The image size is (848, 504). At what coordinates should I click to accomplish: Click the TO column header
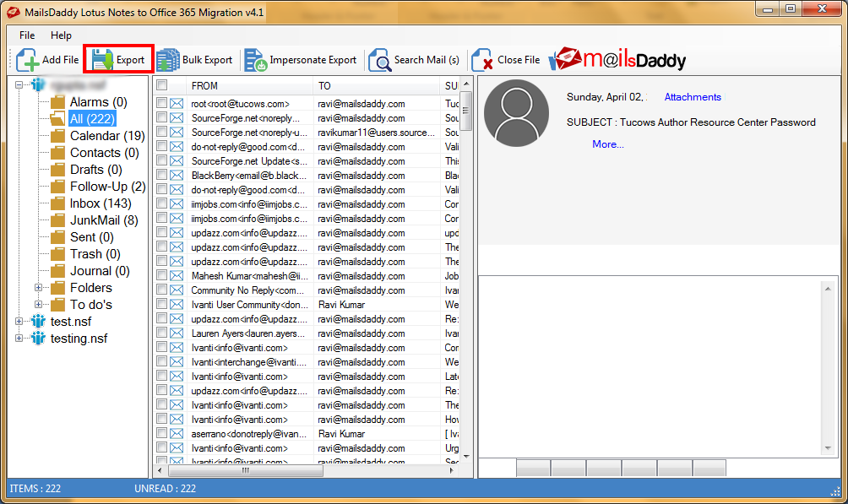(377, 85)
